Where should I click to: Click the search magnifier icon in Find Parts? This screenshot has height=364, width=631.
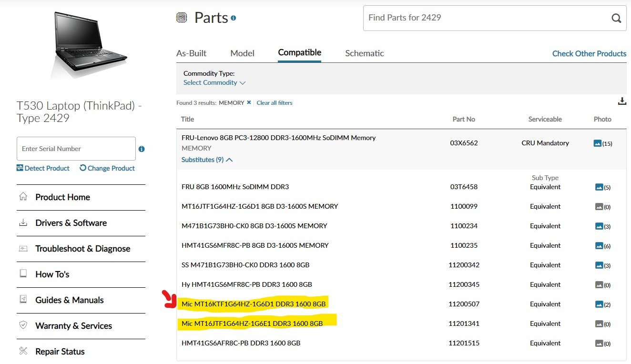tap(616, 19)
